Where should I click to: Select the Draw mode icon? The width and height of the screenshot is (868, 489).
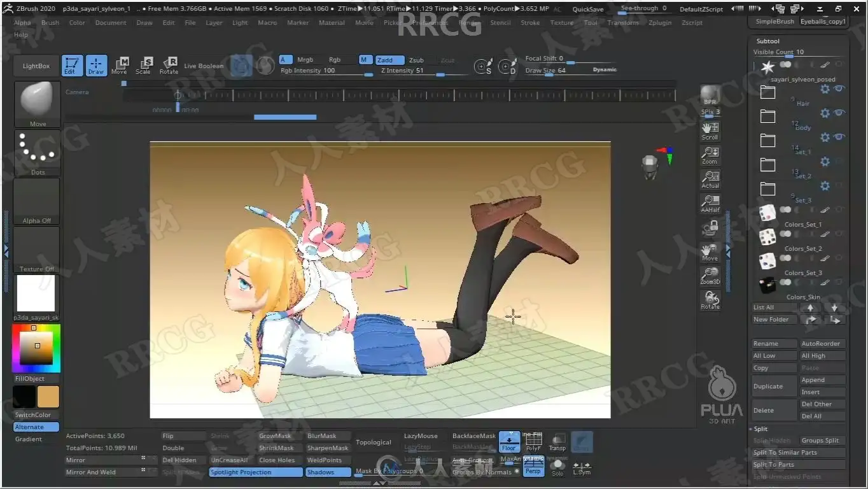(96, 66)
